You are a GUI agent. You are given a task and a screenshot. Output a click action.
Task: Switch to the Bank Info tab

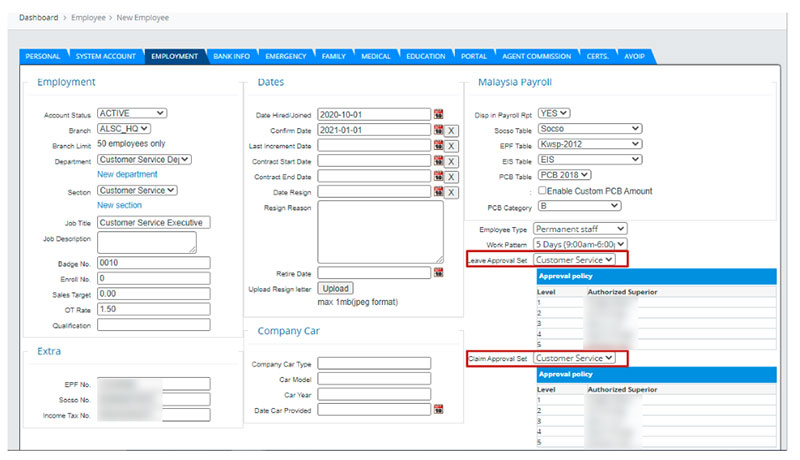[x=231, y=56]
